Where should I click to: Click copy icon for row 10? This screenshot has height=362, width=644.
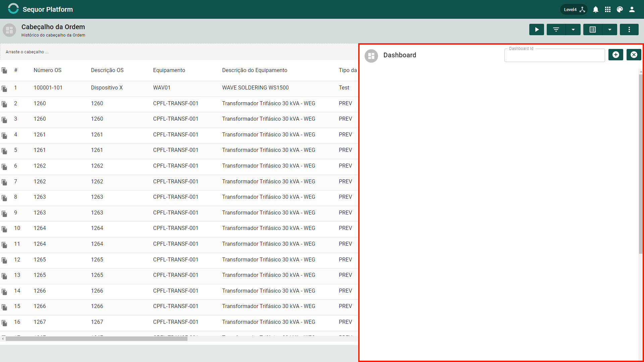click(x=4, y=229)
